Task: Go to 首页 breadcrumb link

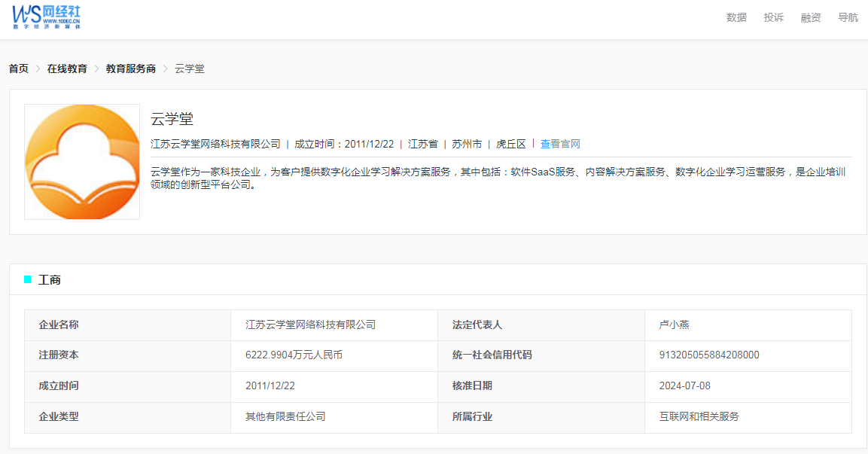Action: 18,69
